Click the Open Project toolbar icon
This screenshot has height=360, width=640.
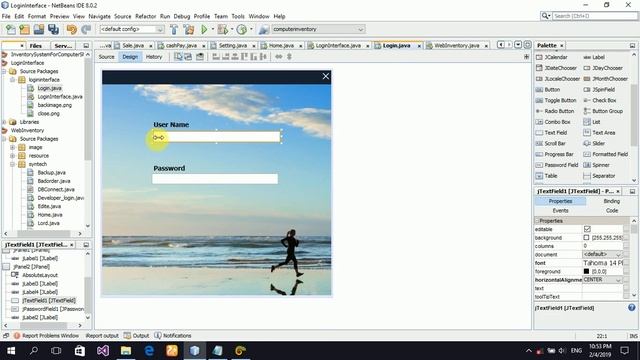tap(39, 29)
